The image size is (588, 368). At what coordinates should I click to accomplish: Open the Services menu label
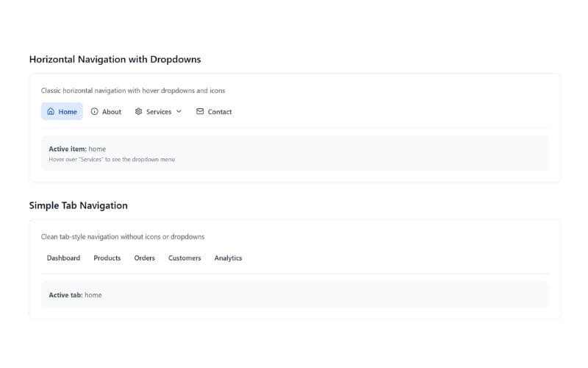pyautogui.click(x=159, y=112)
